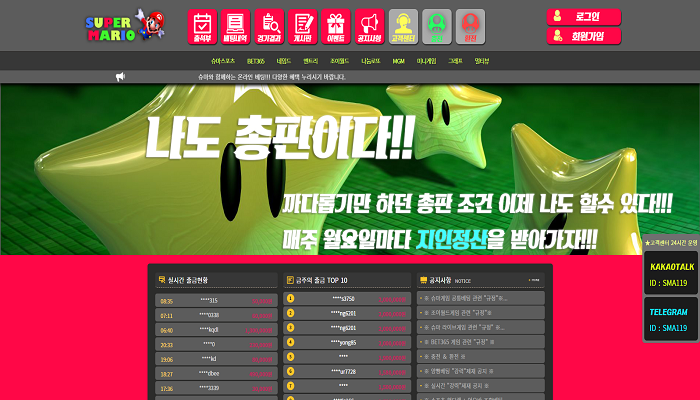Click the 20:33 ****0 withdrawal row
The image size is (700, 400).
(216, 344)
